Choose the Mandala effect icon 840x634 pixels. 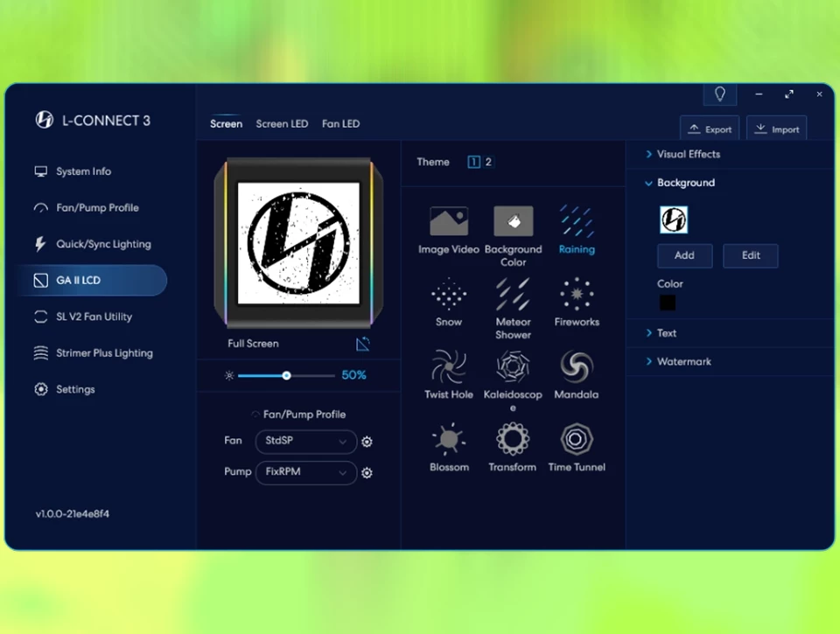pos(577,366)
